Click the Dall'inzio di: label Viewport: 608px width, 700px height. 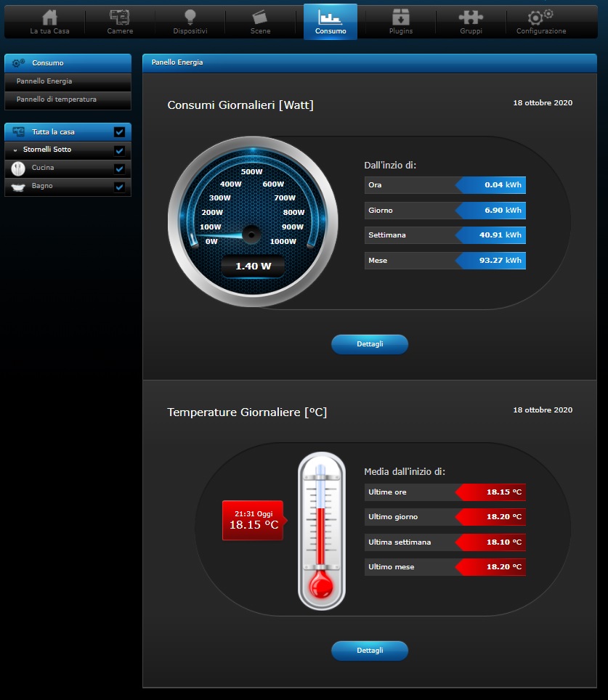[390, 165]
